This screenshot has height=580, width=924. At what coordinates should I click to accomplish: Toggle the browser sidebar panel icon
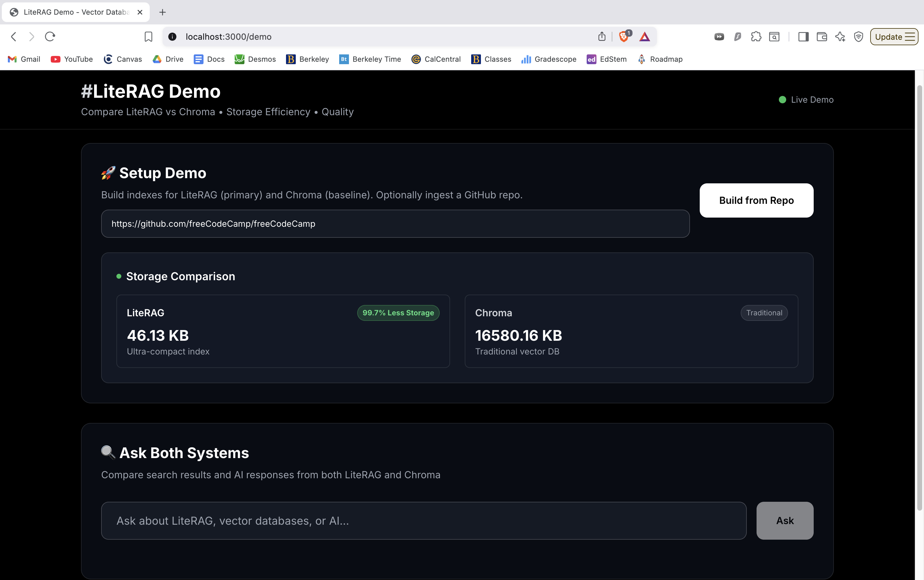(803, 36)
